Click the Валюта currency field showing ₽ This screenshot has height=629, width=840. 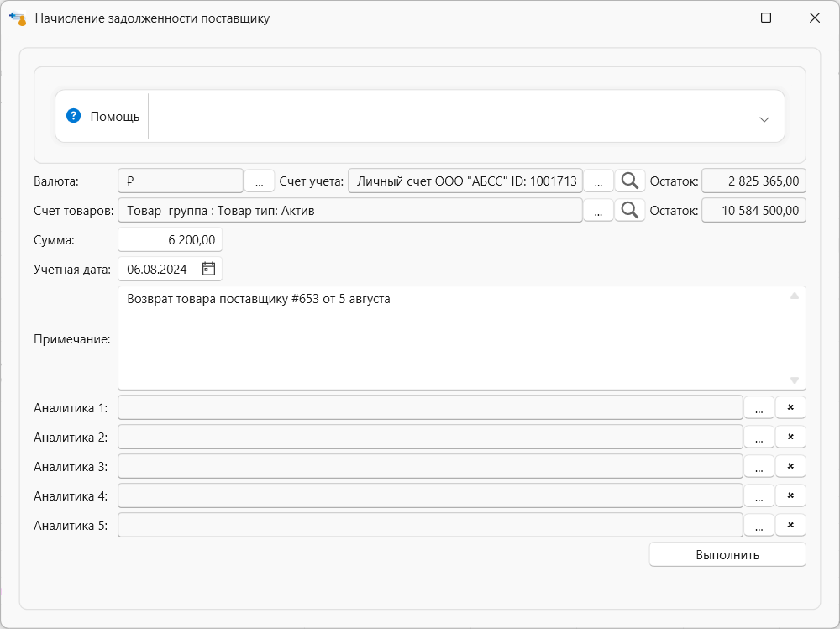click(x=181, y=181)
